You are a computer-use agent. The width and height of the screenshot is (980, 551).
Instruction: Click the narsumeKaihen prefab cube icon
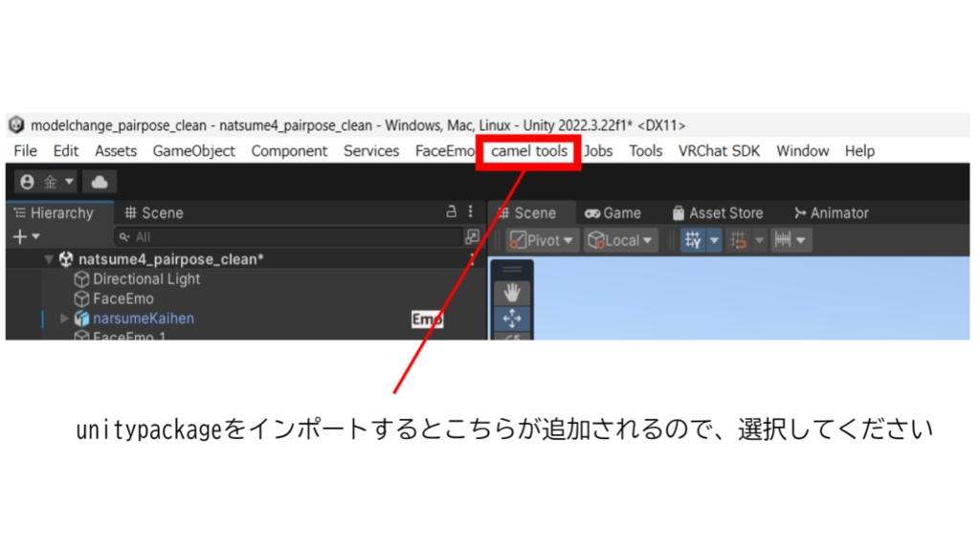(82, 319)
